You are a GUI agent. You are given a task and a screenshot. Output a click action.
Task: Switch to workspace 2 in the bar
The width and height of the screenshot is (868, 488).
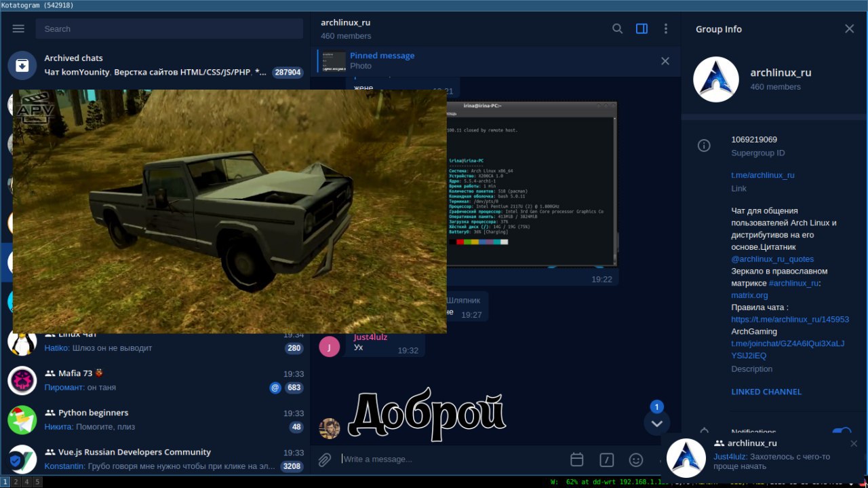(x=16, y=482)
